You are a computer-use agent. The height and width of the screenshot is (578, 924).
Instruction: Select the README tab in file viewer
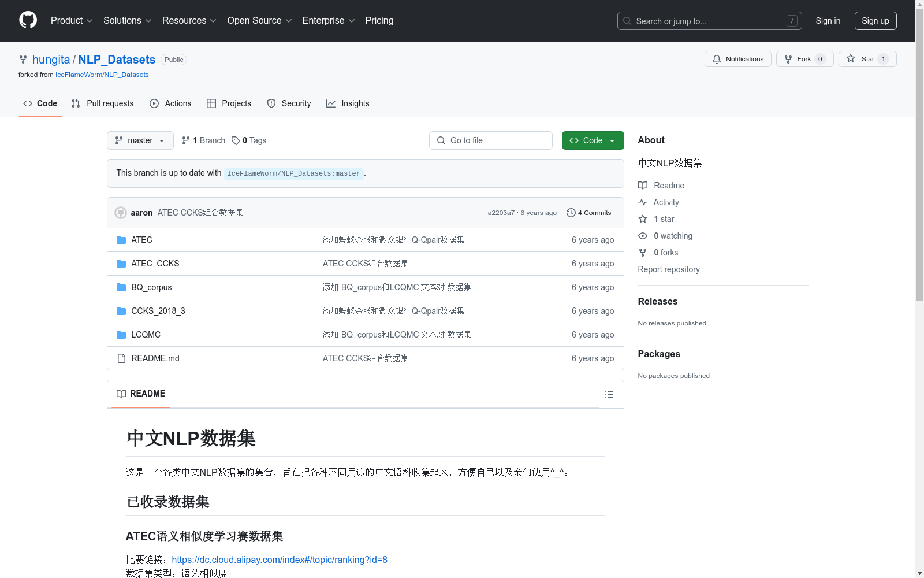tap(141, 394)
